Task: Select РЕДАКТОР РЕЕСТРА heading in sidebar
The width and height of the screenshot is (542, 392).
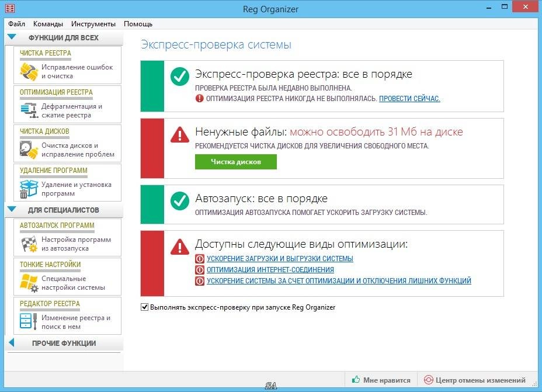Action: coord(50,304)
